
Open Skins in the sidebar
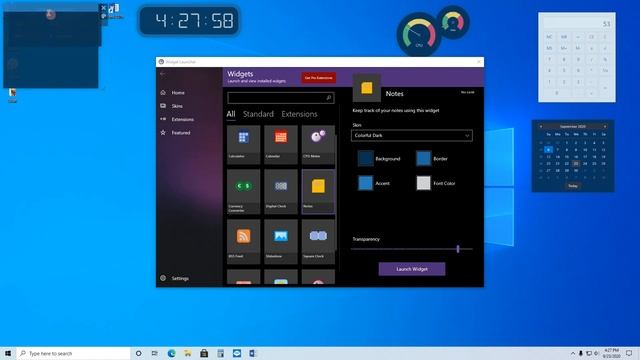coord(177,106)
